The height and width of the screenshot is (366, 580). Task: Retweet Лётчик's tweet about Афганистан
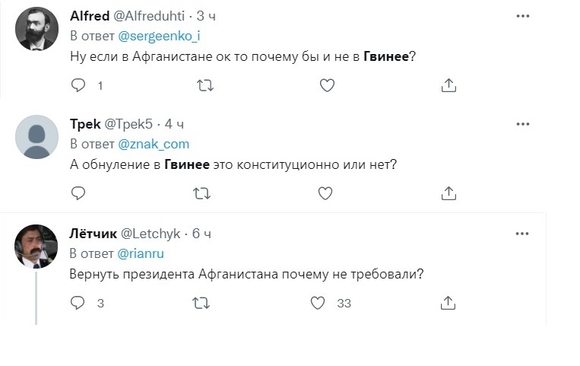tap(201, 303)
